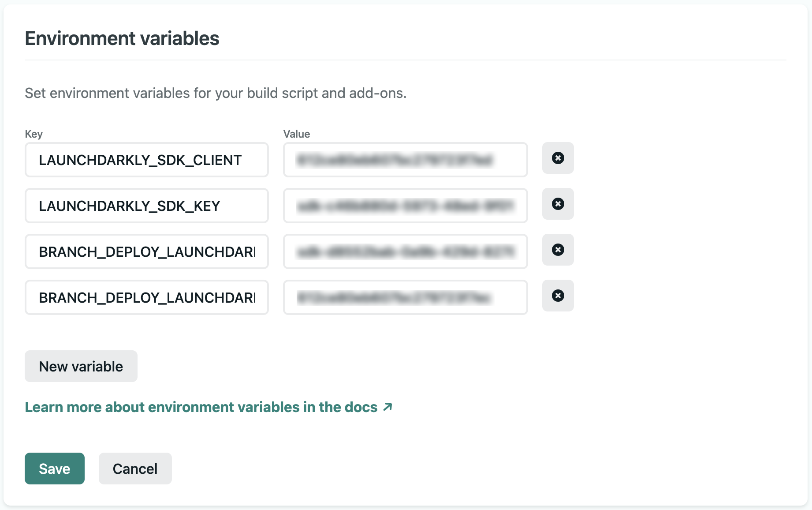
Task: Click the value field in the last row
Action: point(405,297)
